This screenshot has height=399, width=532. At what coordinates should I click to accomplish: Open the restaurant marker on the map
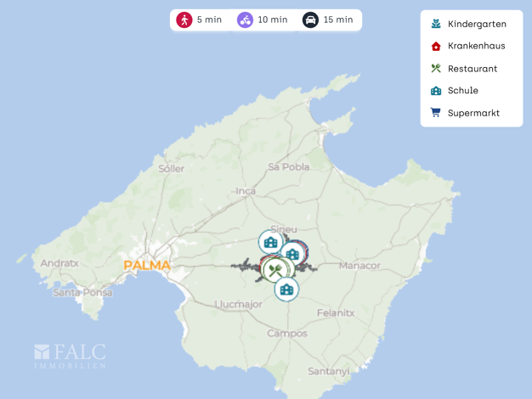[x=274, y=270]
